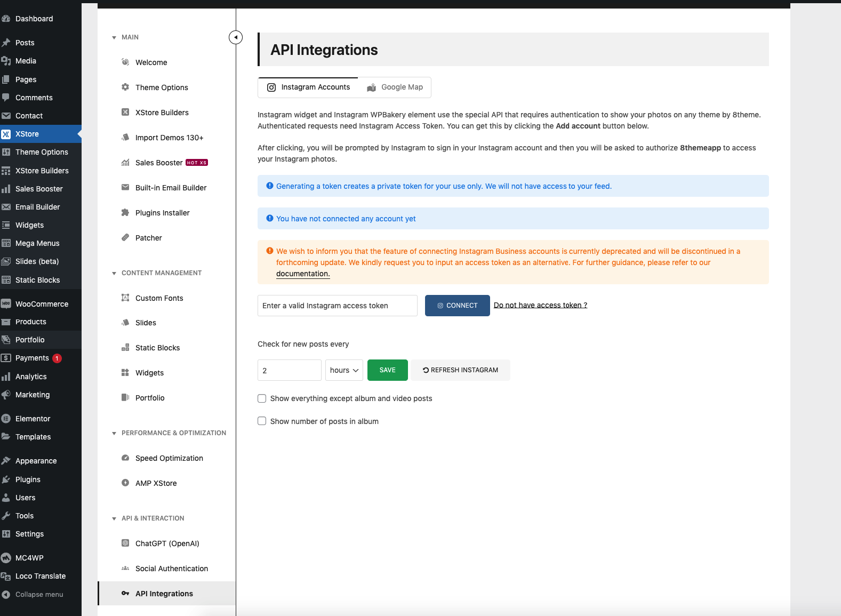Screen dimensions: 841x616
Task: Click the Elementor icon in WordPress sidebar
Action: (x=6, y=419)
